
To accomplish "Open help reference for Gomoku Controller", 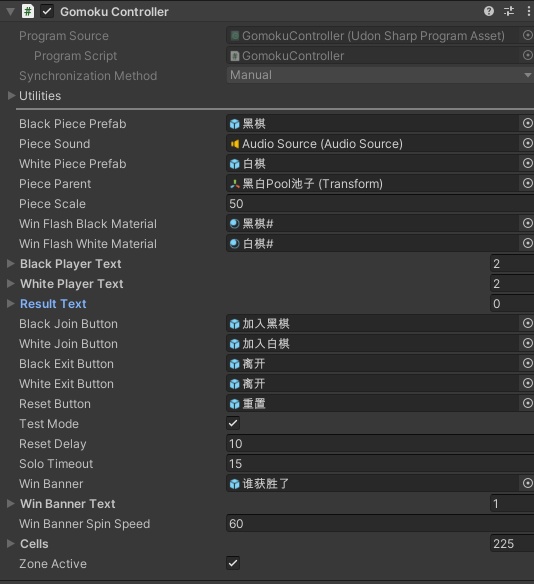I will (x=489, y=11).
